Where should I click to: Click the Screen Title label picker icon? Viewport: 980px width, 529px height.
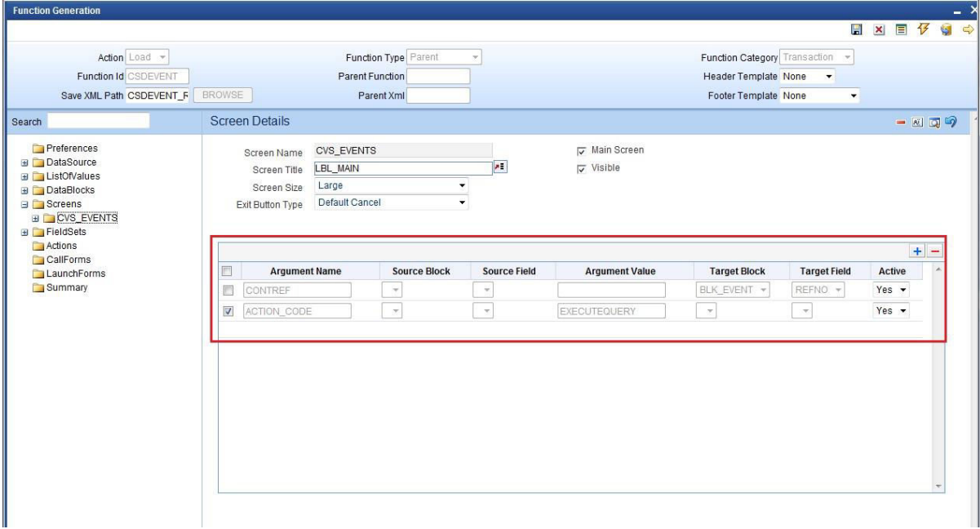pyautogui.click(x=501, y=167)
